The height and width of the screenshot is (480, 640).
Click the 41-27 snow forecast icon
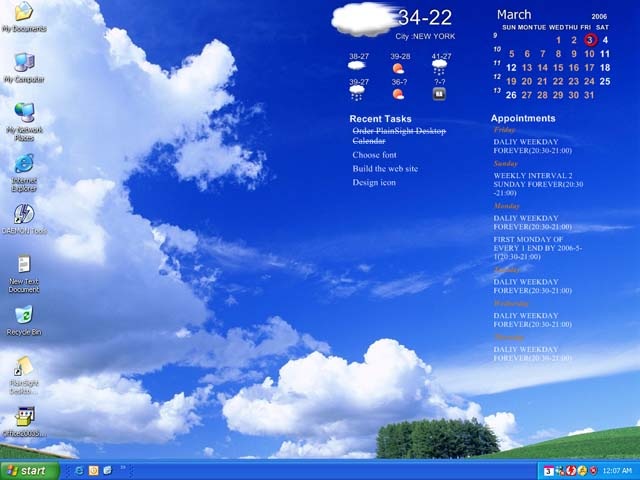point(440,68)
